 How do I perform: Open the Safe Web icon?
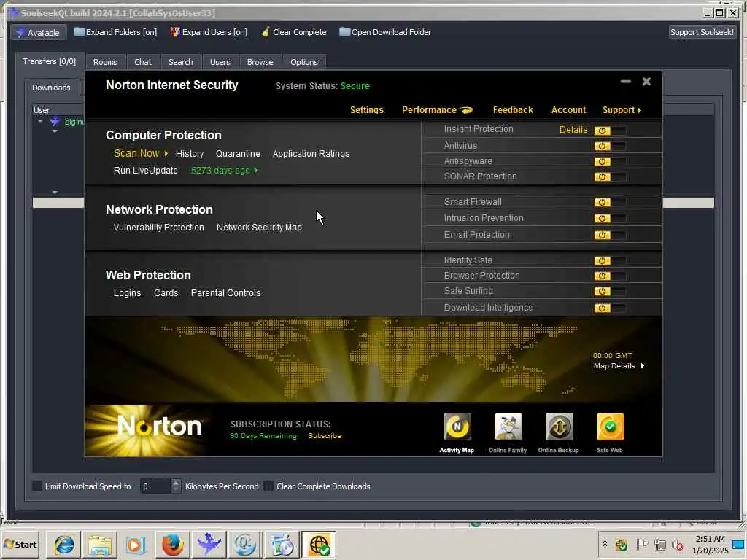coord(610,427)
